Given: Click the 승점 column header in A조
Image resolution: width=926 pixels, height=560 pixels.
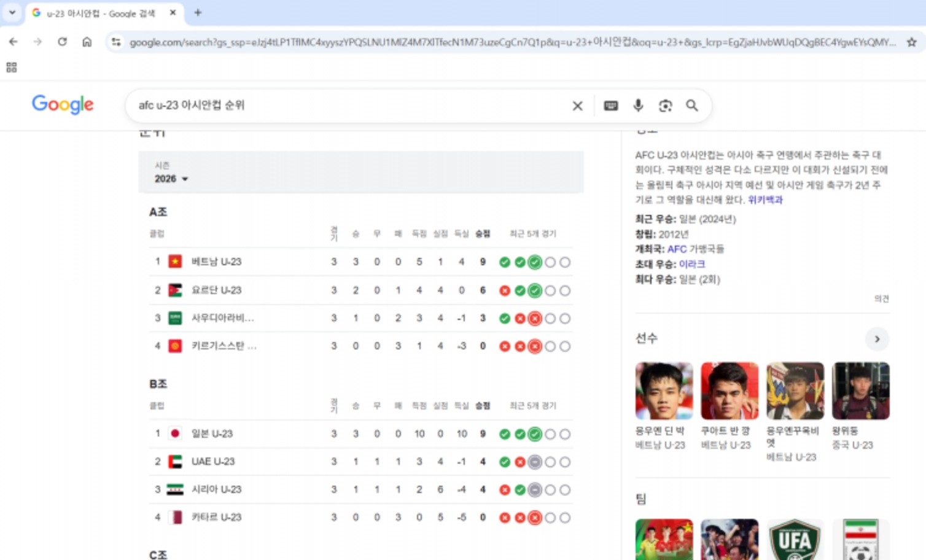Looking at the screenshot, I should [x=483, y=233].
